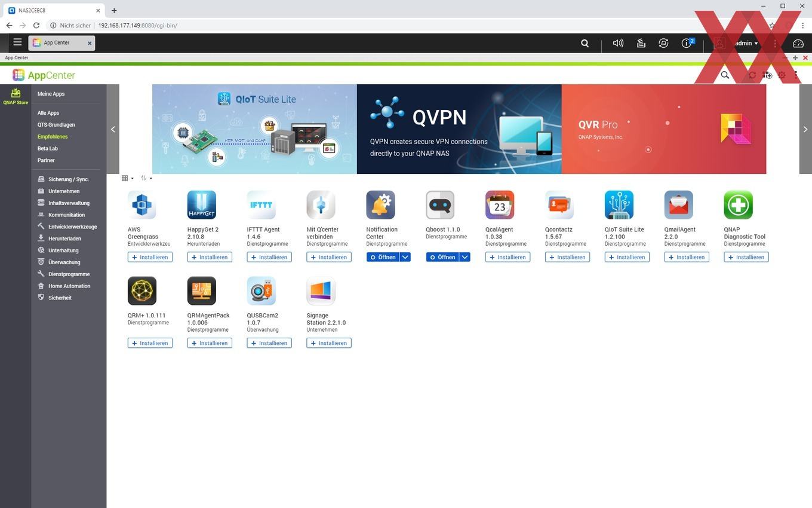Install Signage Station
The image size is (812, 508).
pyautogui.click(x=329, y=343)
